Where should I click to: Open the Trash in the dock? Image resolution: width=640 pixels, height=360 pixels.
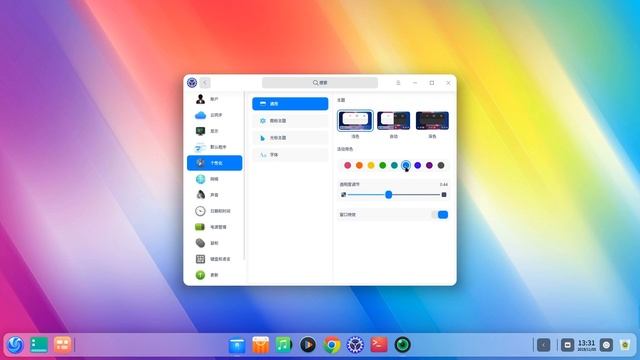[625, 345]
